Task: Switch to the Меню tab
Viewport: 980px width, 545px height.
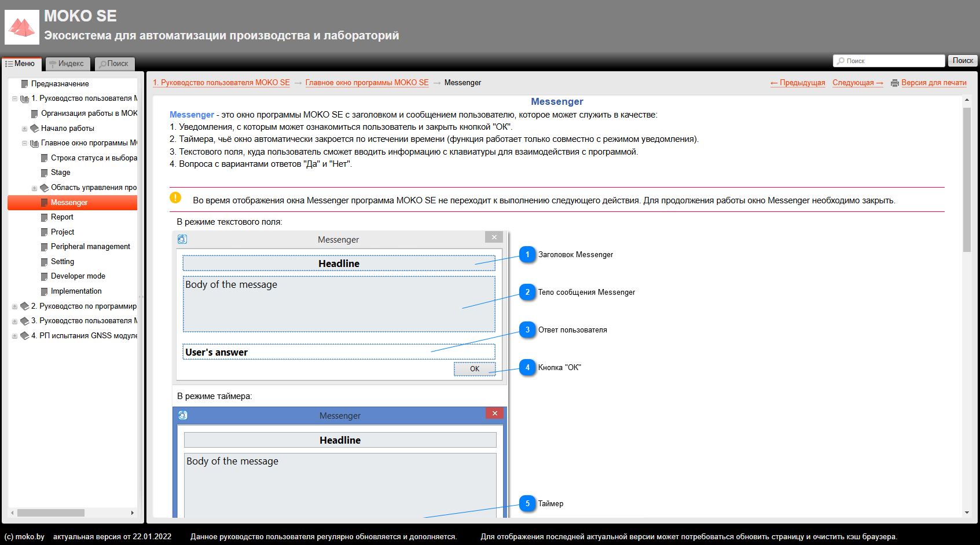Action: (21, 64)
